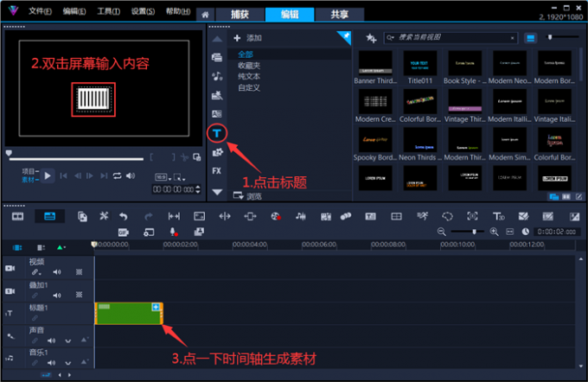This screenshot has width=588, height=382.
Task: Expand the 音乐1 track options chevron
Action: tap(67, 363)
